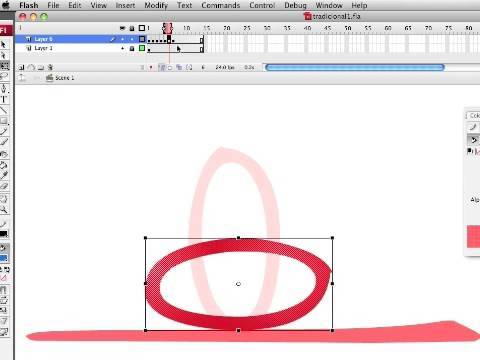Pick the Eyedropper tool
Image resolution: width=480 pixels, height=360 pixels.
pyautogui.click(x=4, y=176)
